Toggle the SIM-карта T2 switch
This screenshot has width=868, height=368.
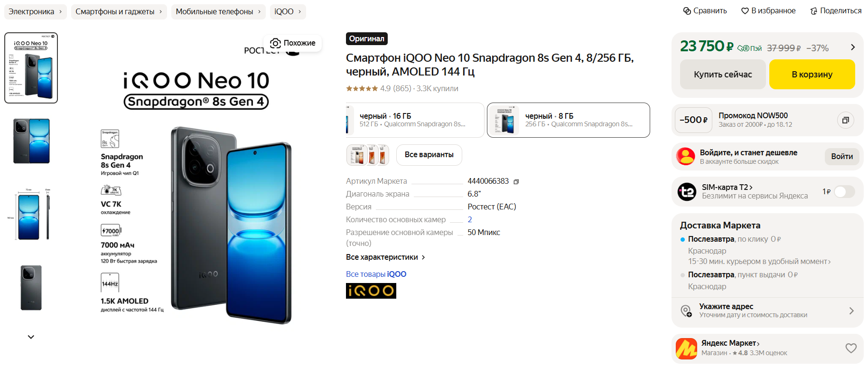844,192
